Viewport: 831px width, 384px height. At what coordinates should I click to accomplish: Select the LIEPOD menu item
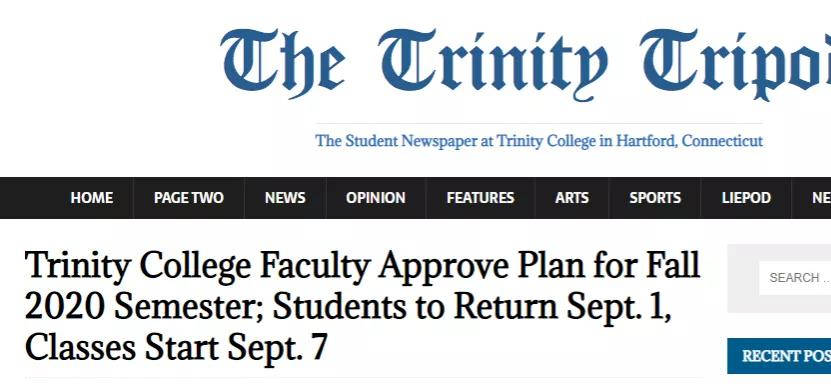[746, 198]
